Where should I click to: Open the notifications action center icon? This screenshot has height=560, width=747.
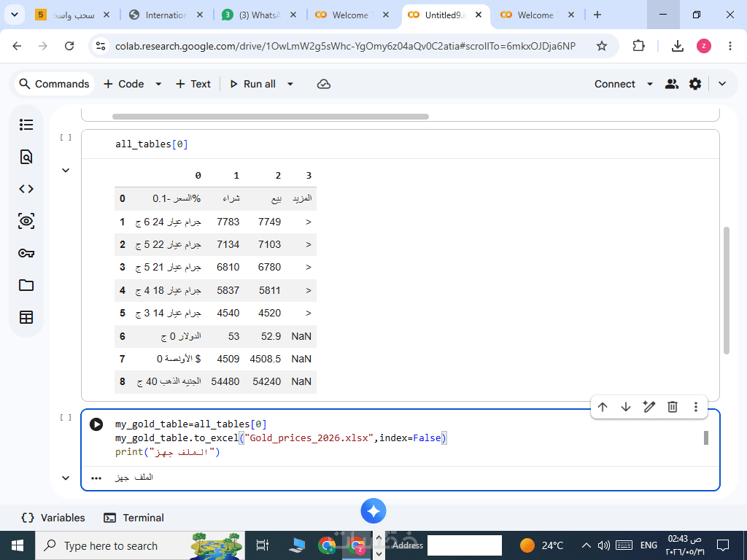pyautogui.click(x=723, y=545)
